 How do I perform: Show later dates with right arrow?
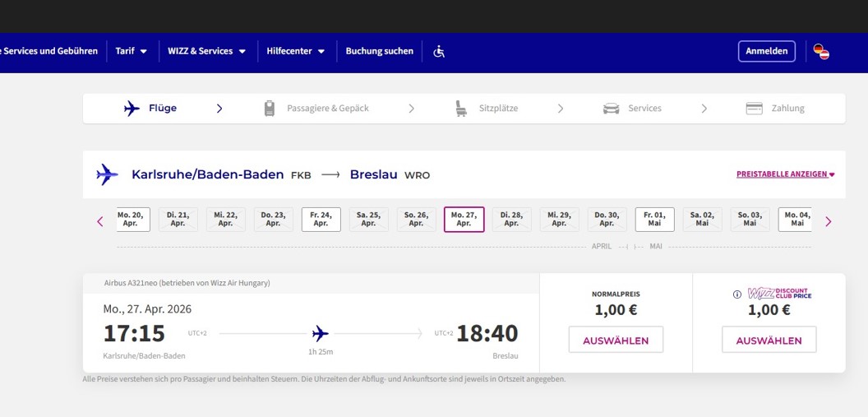point(829,221)
